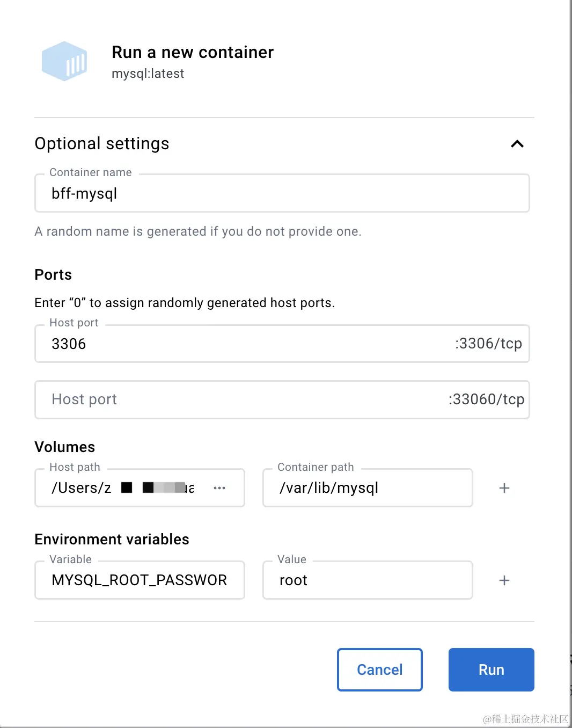
Task: Click the MYSQL_ROOT_PASSWORD variable field
Action: click(x=139, y=580)
